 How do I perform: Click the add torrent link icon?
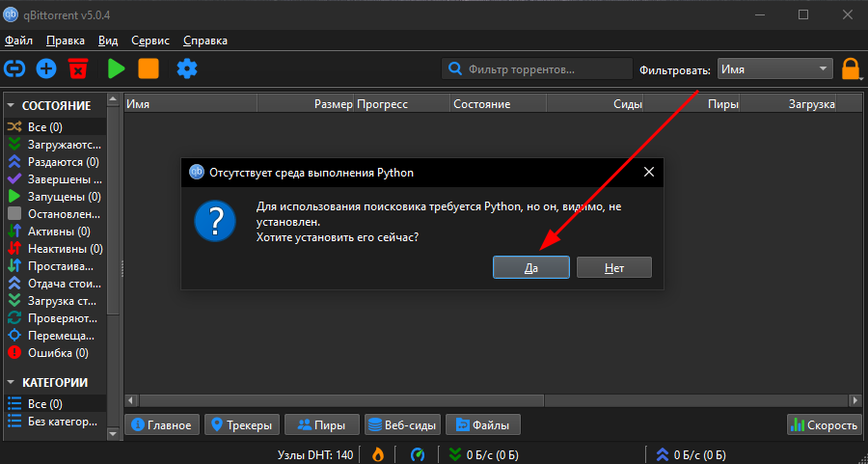(14, 68)
